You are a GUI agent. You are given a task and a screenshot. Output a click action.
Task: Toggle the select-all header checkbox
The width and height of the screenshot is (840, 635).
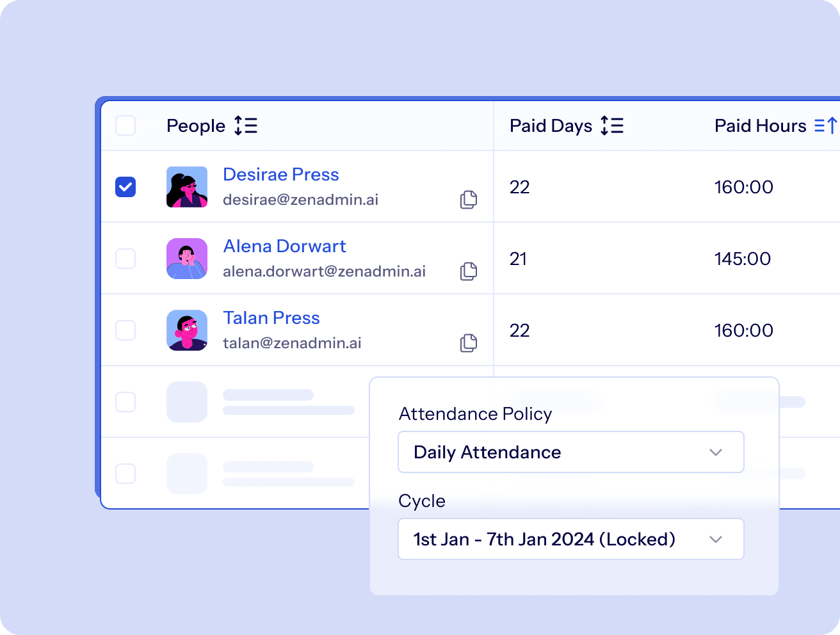coord(125,125)
